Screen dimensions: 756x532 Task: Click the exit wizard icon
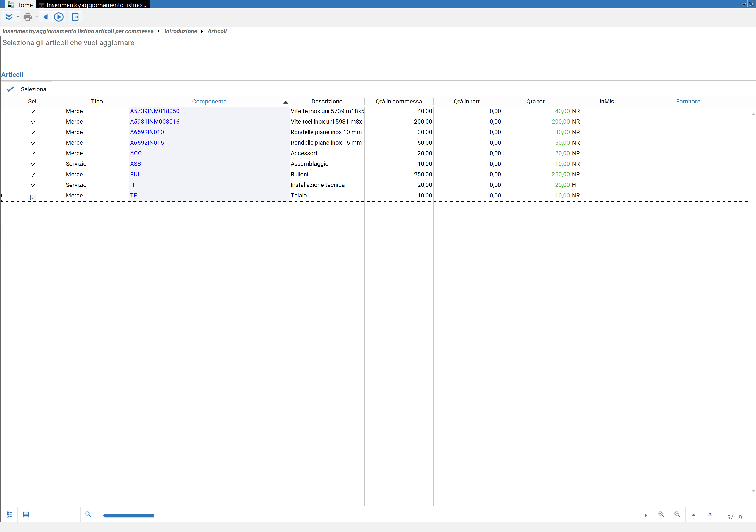pos(75,17)
